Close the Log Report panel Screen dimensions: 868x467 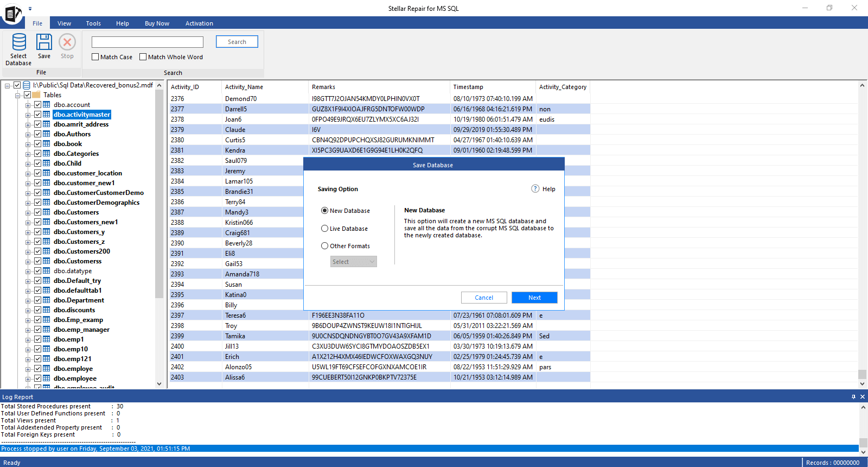[x=863, y=397]
